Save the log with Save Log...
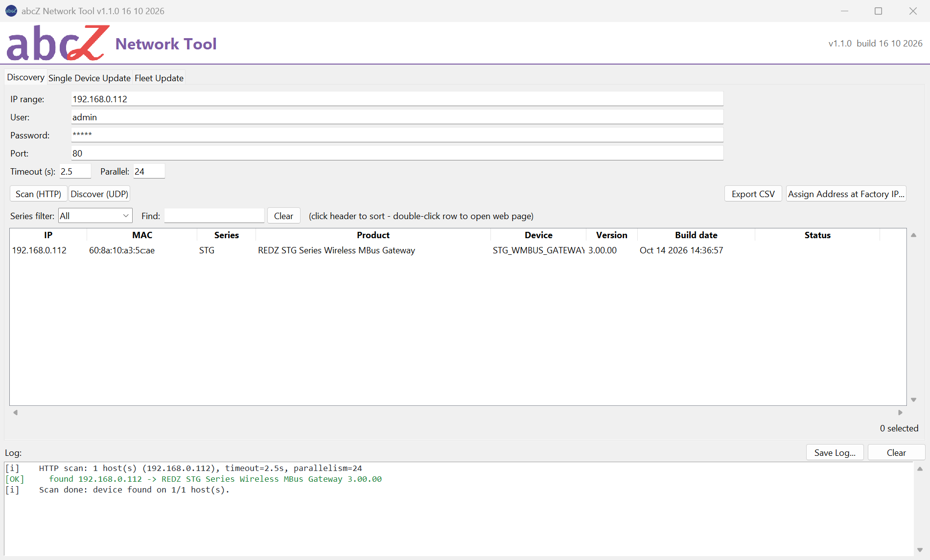930x560 pixels. click(x=835, y=452)
